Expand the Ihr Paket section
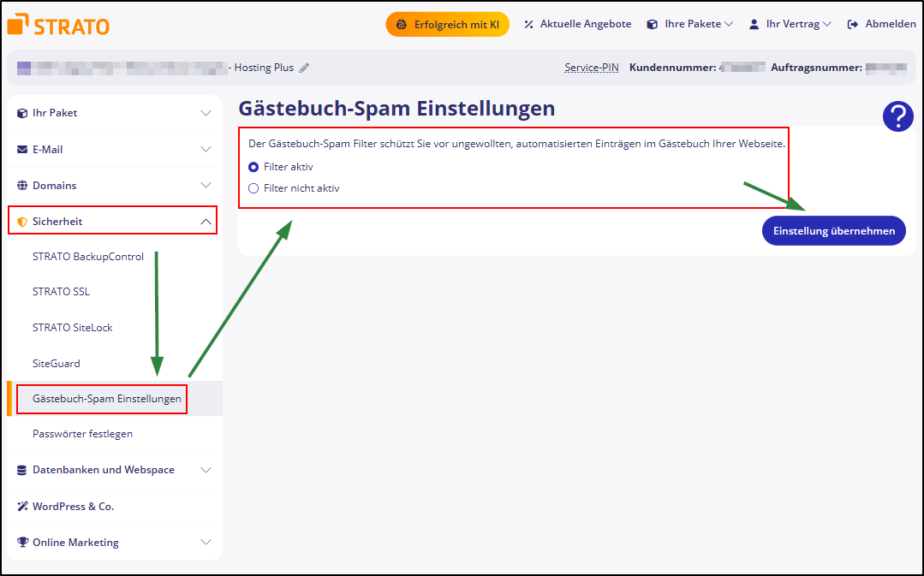 click(x=206, y=112)
